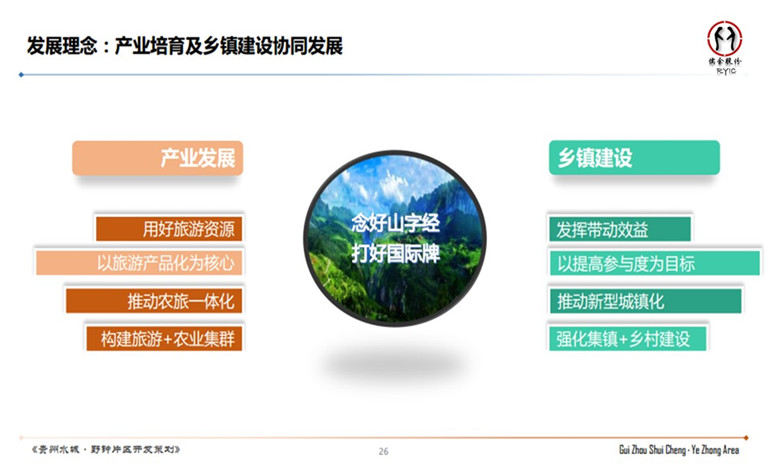Click the 强化集镇+乡村建设 box

(x=626, y=337)
